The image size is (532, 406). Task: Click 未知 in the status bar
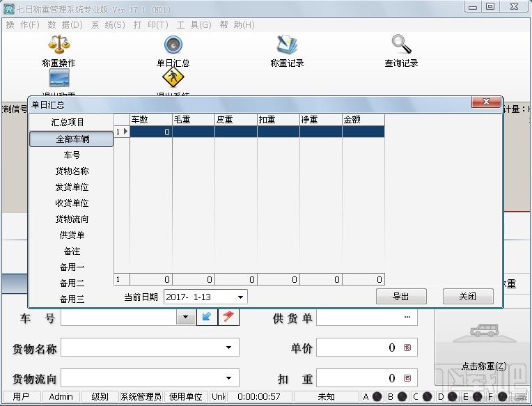pyautogui.click(x=326, y=396)
